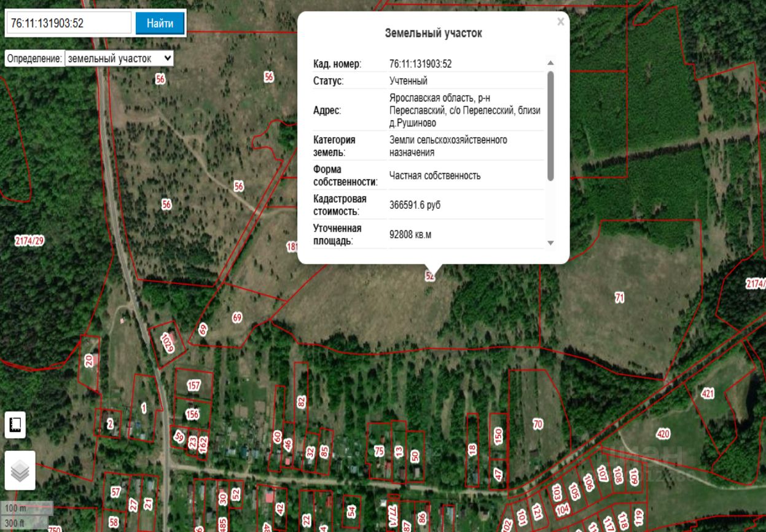Click the status value Учтенный
Screen dimensions: 766x532
click(408, 81)
